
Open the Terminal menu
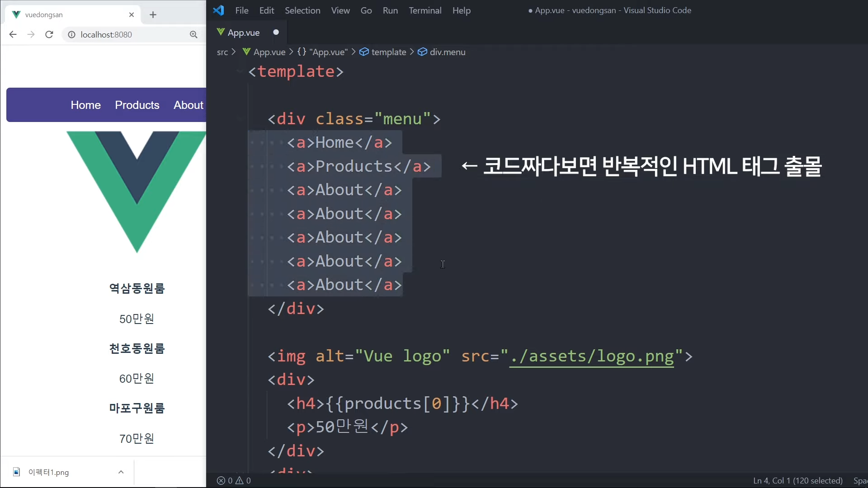click(x=425, y=10)
